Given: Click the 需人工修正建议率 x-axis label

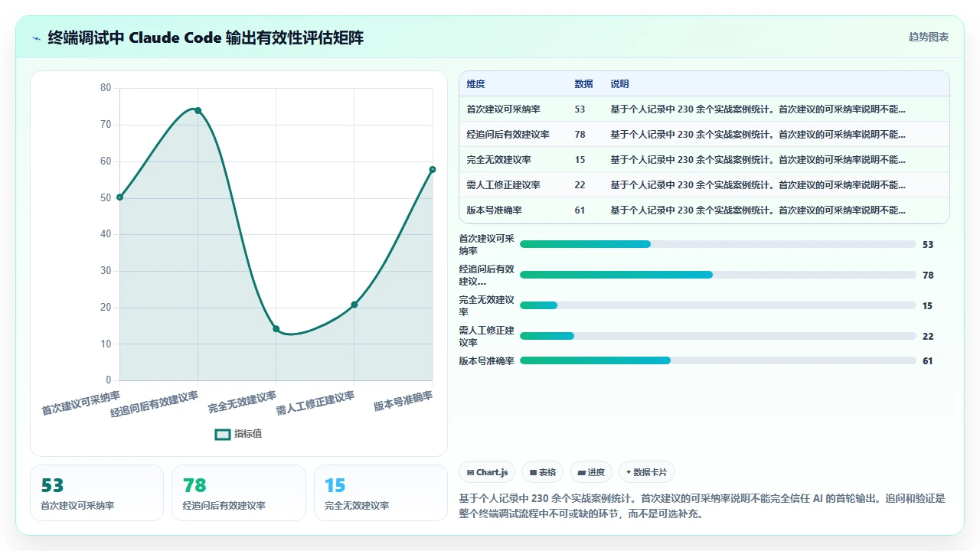Looking at the screenshot, I should [315, 403].
